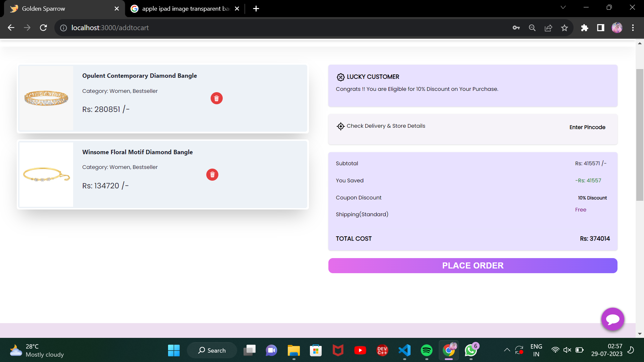Open the browser Extensions puzzle icon
The width and height of the screenshot is (644, 362).
pyautogui.click(x=585, y=28)
